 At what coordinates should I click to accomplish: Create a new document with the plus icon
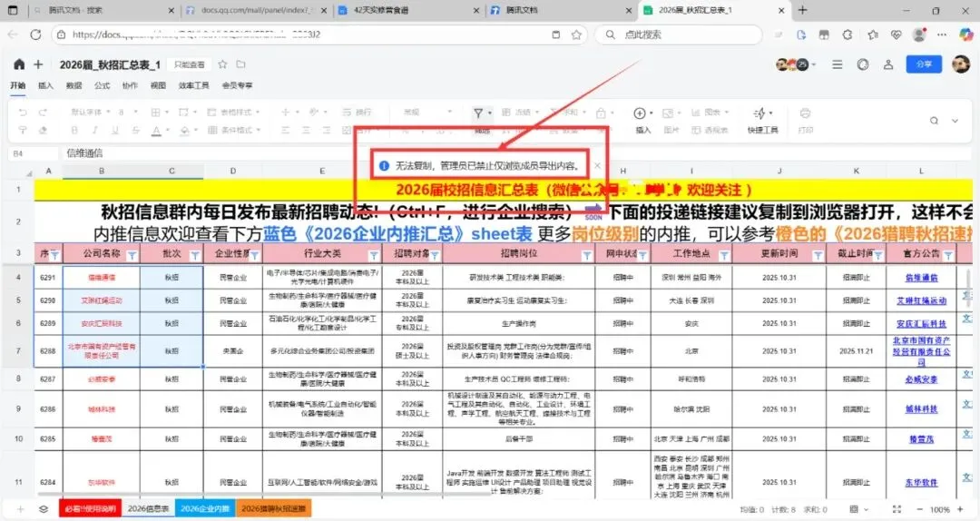[x=38, y=64]
